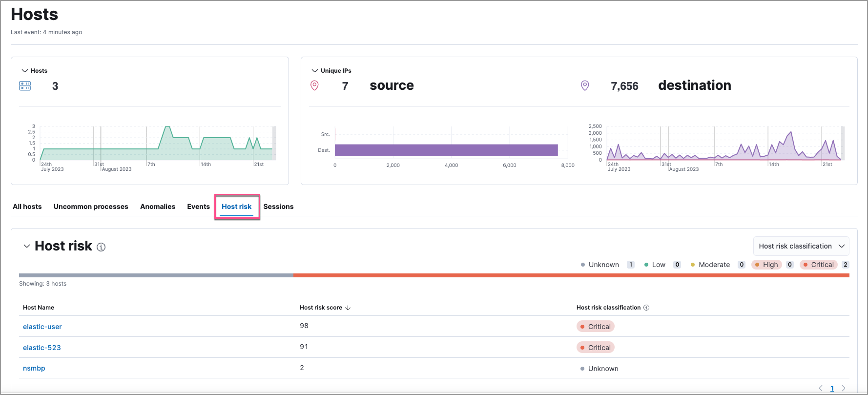Open the Host risk classification dropdown
Screen dimensions: 868x395
[x=801, y=246]
